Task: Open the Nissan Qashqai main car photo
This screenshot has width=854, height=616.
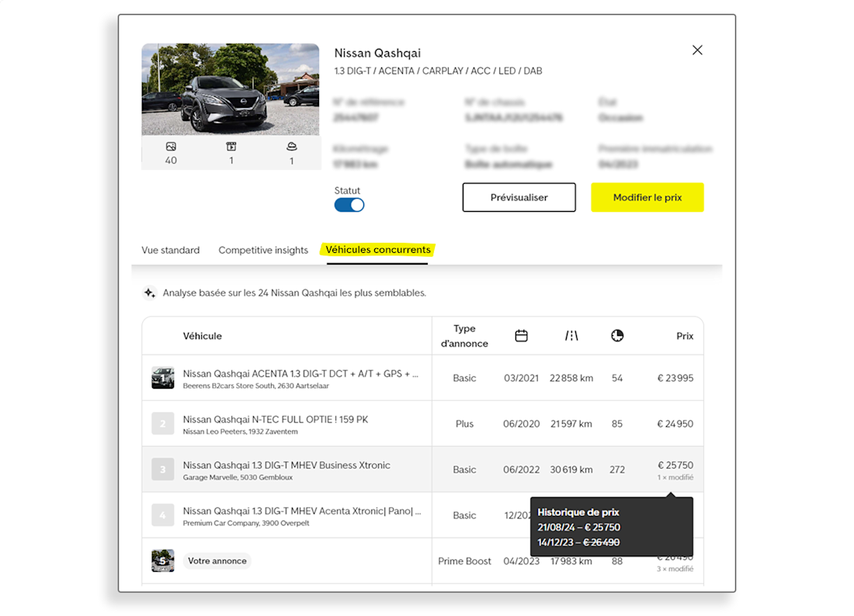Action: (231, 89)
